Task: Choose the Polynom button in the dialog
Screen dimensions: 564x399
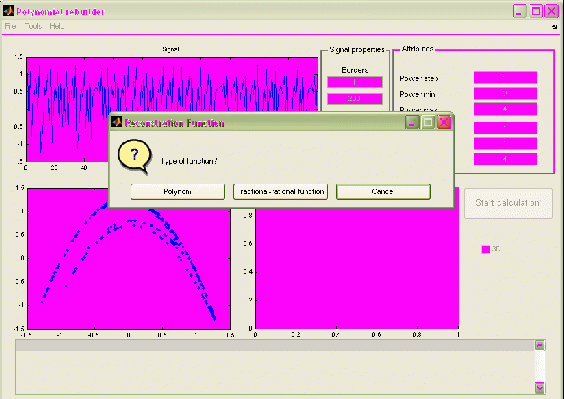Action: tap(178, 191)
